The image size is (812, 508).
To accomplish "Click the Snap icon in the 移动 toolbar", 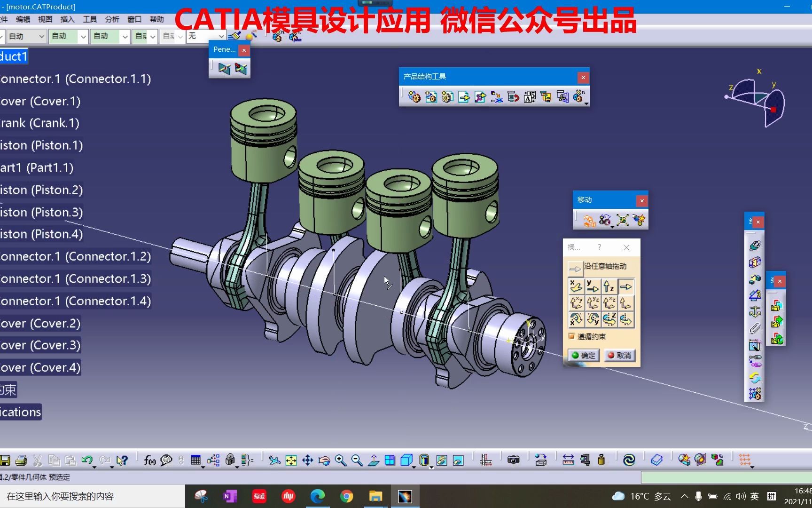I will click(x=605, y=220).
